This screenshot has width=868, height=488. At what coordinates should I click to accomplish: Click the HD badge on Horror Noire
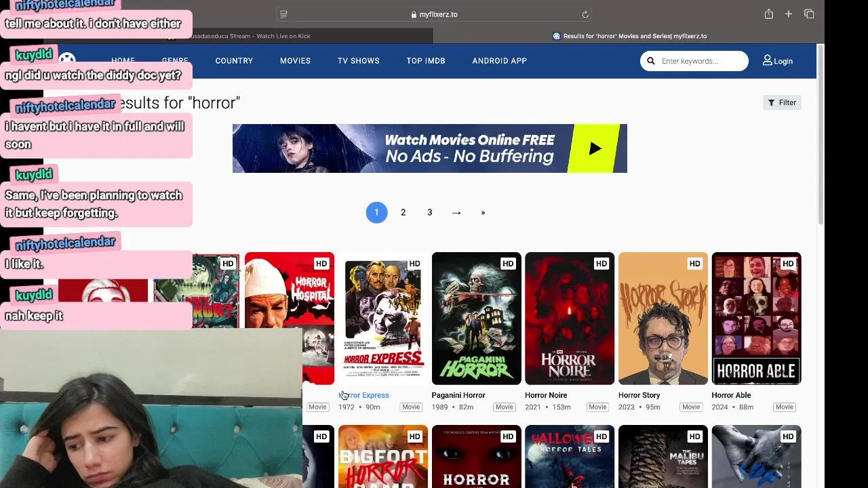point(601,264)
